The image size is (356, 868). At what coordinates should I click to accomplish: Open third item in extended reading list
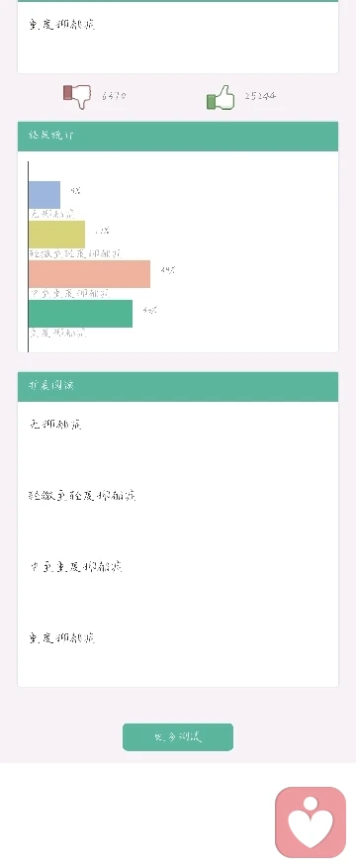coord(76,566)
